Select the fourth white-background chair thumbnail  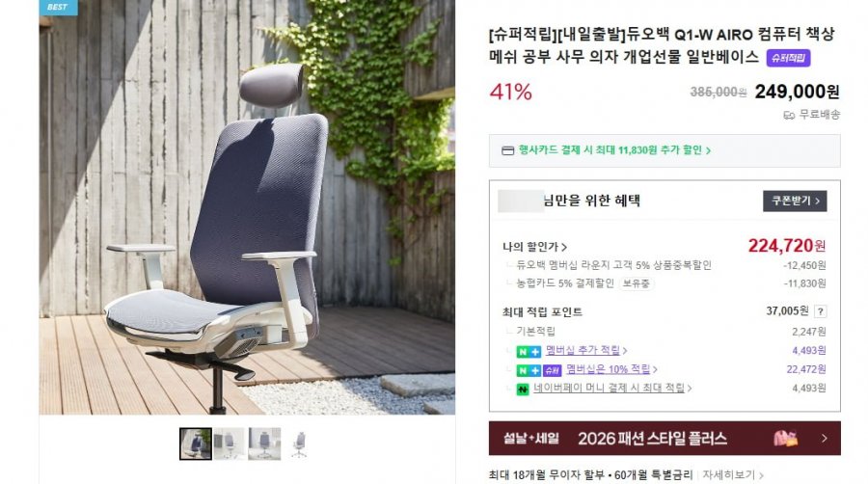299,444
